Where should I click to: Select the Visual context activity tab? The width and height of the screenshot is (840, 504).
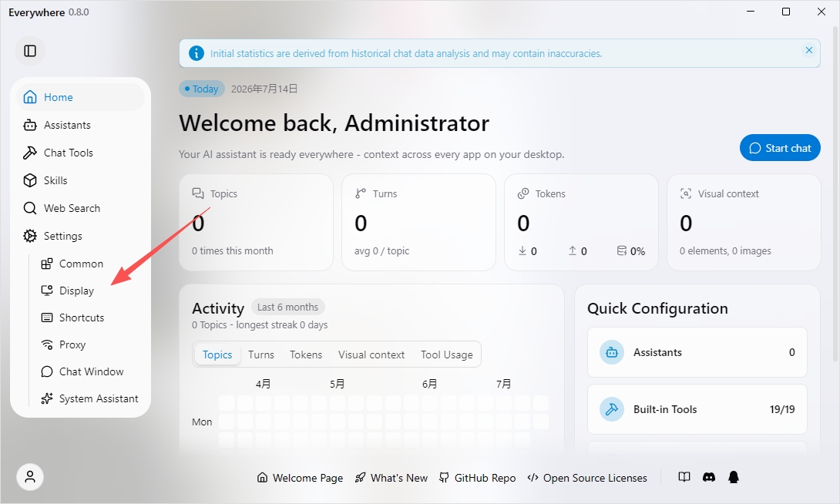coord(371,354)
